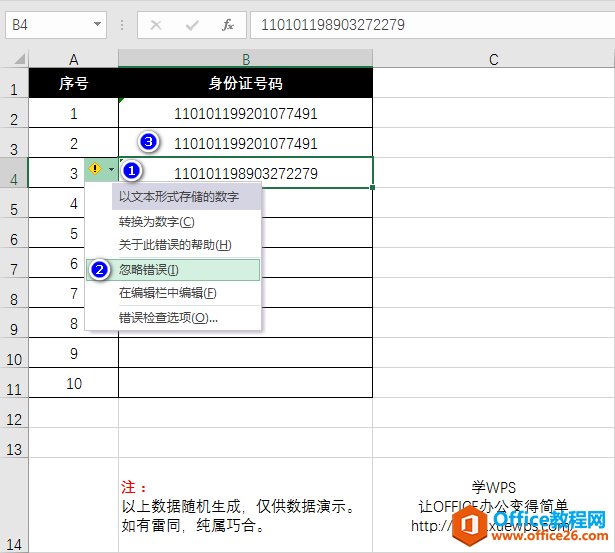Click the 学WPS text in column C
The height and width of the screenshot is (553, 615).
pyautogui.click(x=493, y=488)
